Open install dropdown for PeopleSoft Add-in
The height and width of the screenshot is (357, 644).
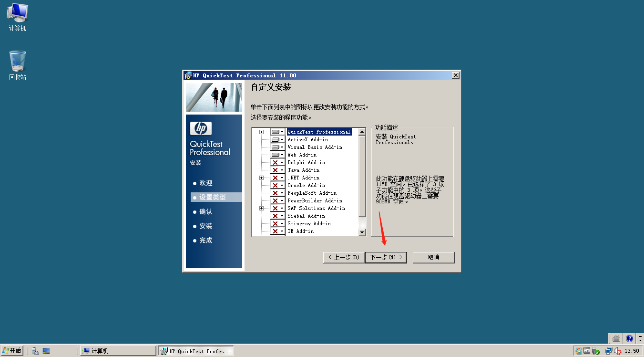[277, 193]
